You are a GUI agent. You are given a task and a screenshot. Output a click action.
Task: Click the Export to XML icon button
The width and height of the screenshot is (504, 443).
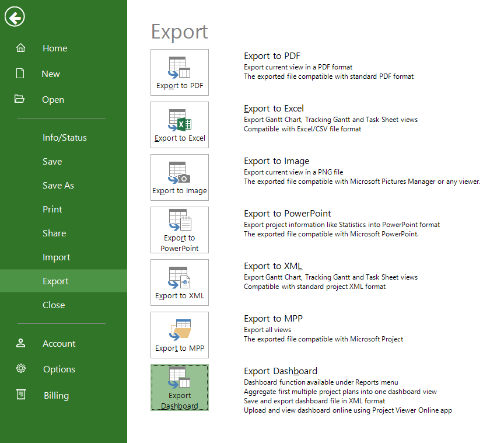(179, 282)
